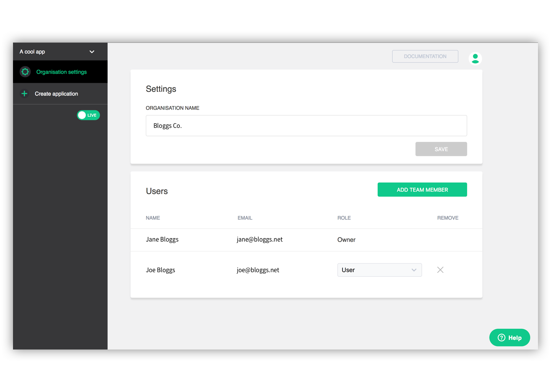Open the DOCUMENTATION button
Viewport: 551px width, 392px height.
point(425,56)
